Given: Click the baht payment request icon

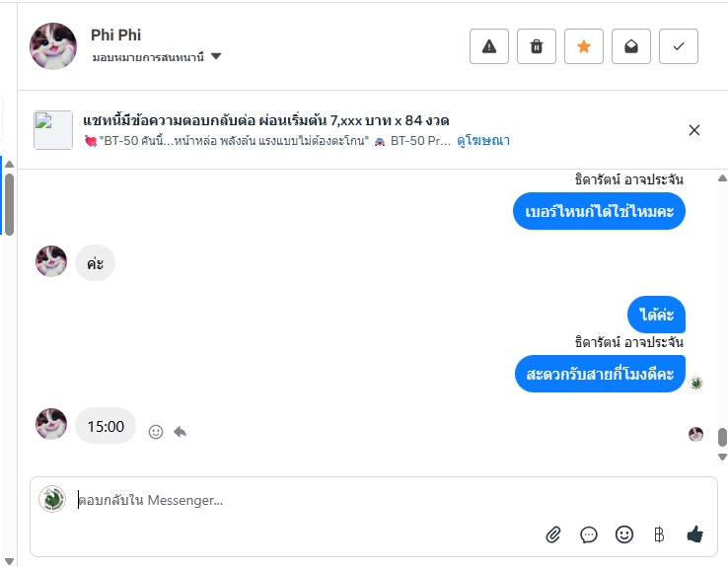Looking at the screenshot, I should coord(659,534).
